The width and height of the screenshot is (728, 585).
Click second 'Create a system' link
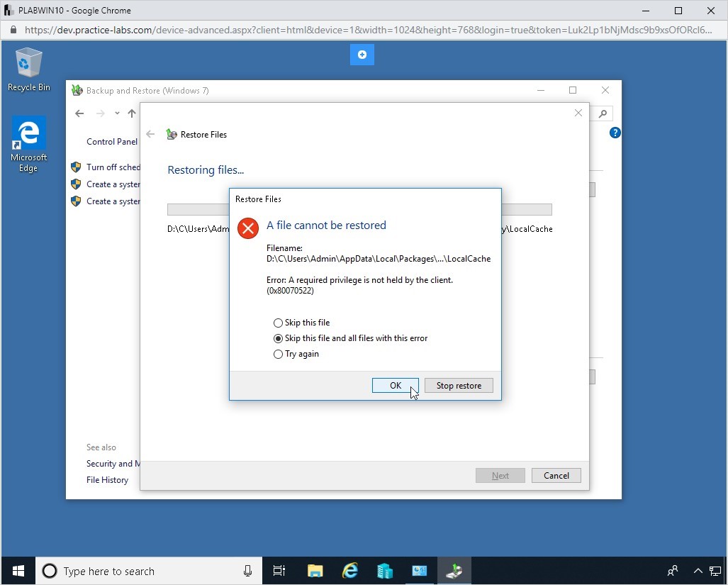tap(113, 201)
